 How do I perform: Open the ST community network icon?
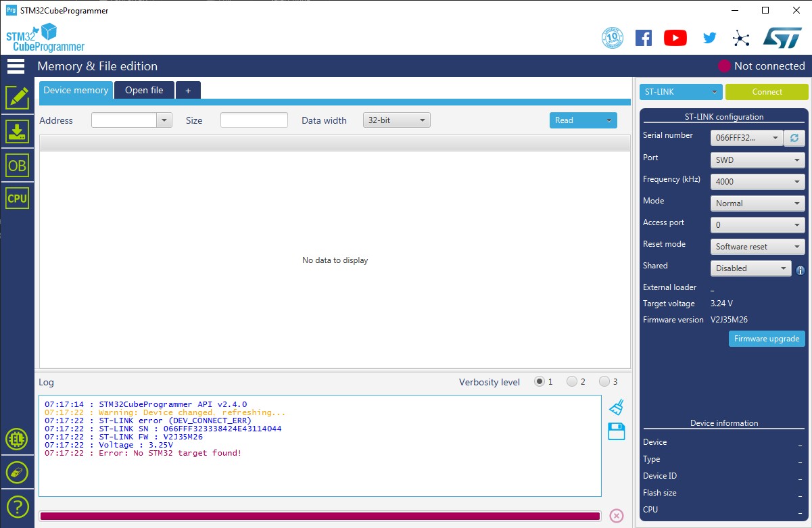coord(742,38)
